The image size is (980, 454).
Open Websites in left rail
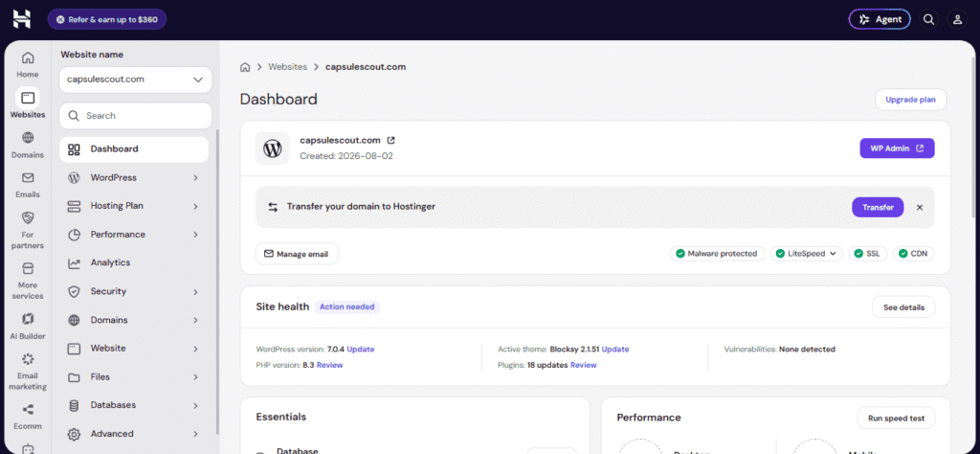(x=28, y=103)
